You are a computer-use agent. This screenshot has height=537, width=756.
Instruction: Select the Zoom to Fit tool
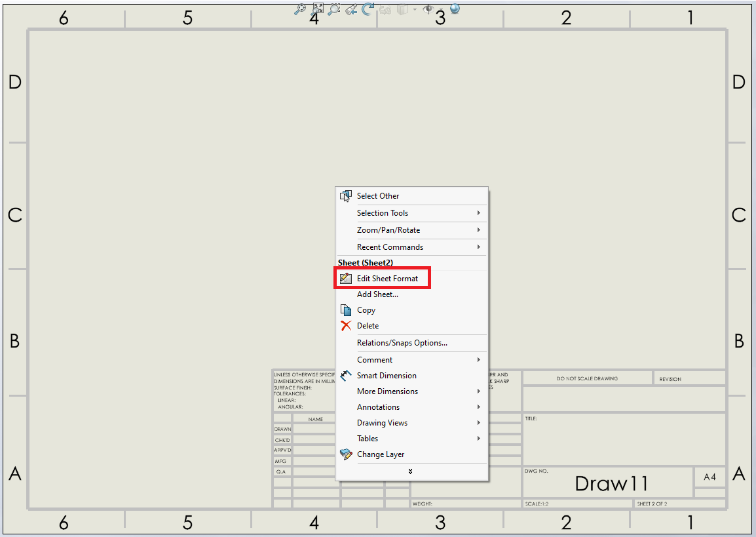click(x=317, y=9)
